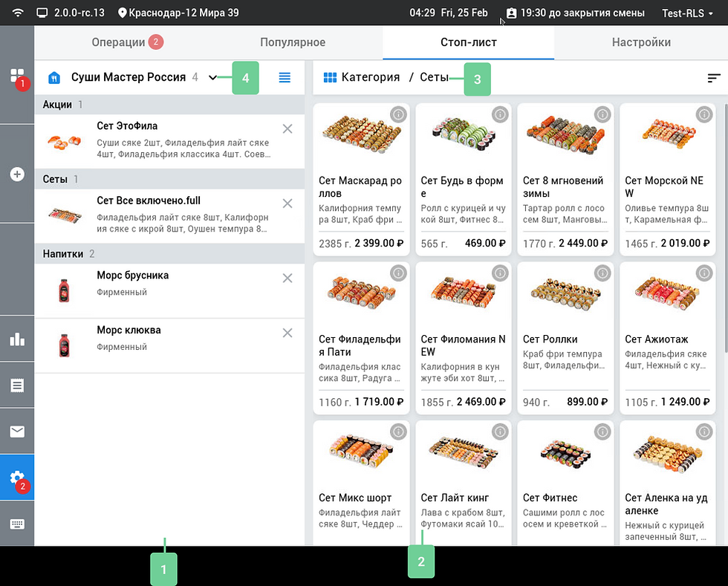
Task: Show info for Сет Роллки
Action: pos(602,273)
